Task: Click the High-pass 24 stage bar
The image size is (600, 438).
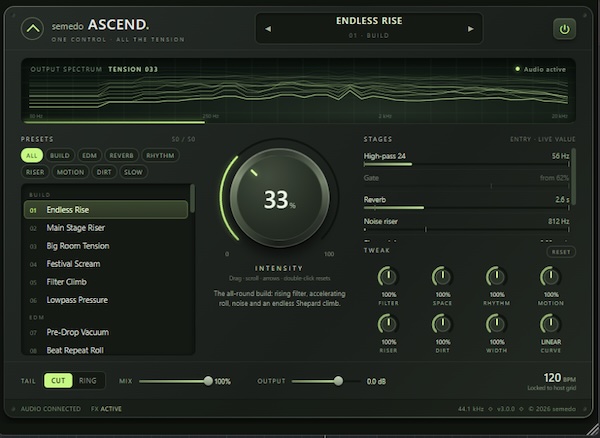Action: [466, 164]
